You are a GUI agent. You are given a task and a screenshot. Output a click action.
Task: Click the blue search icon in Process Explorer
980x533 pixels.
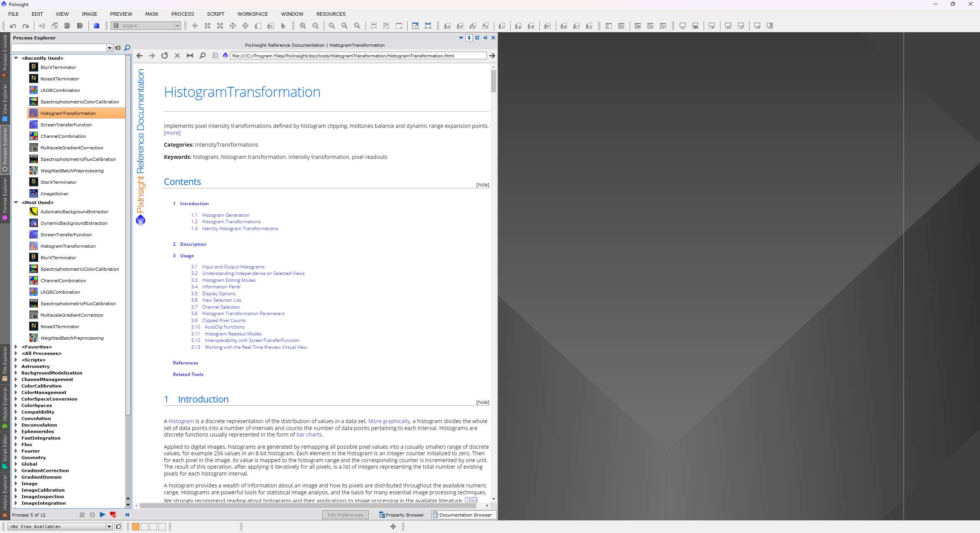click(x=127, y=48)
